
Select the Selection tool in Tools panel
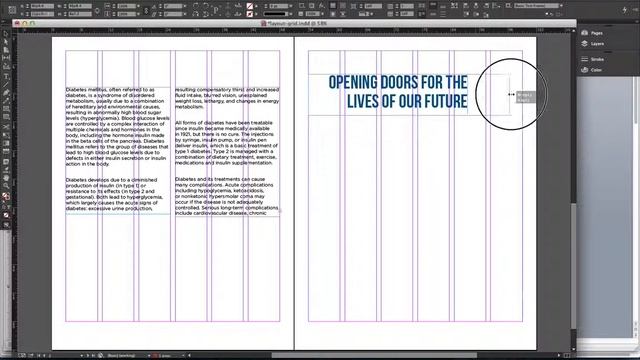click(6, 34)
